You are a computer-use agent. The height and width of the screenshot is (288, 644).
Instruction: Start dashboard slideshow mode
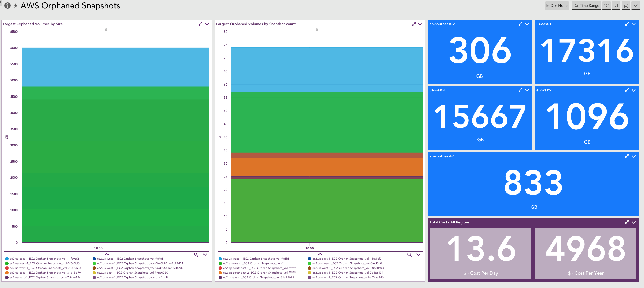616,5
